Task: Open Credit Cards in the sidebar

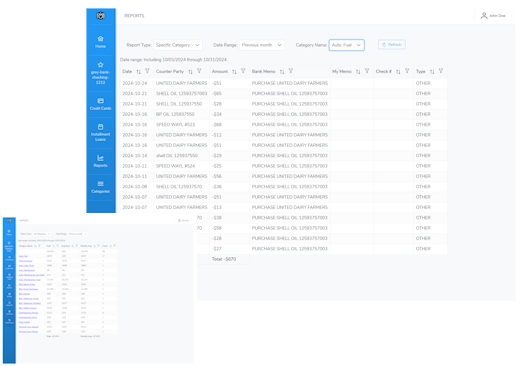Action: click(x=101, y=104)
